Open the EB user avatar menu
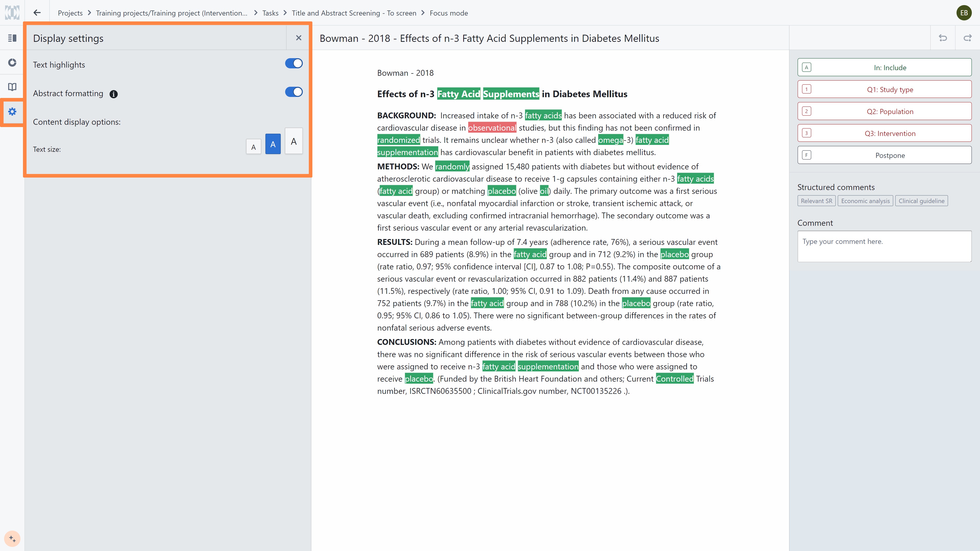 964,13
